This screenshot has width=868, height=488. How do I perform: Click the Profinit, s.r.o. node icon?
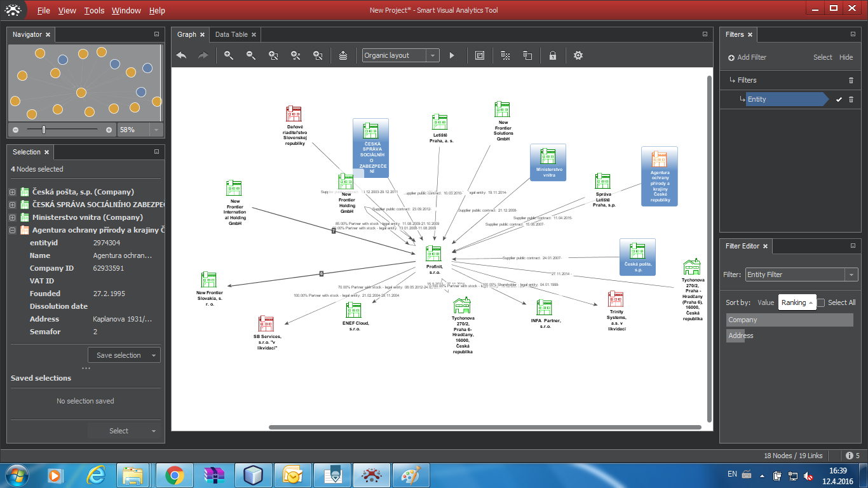click(433, 254)
